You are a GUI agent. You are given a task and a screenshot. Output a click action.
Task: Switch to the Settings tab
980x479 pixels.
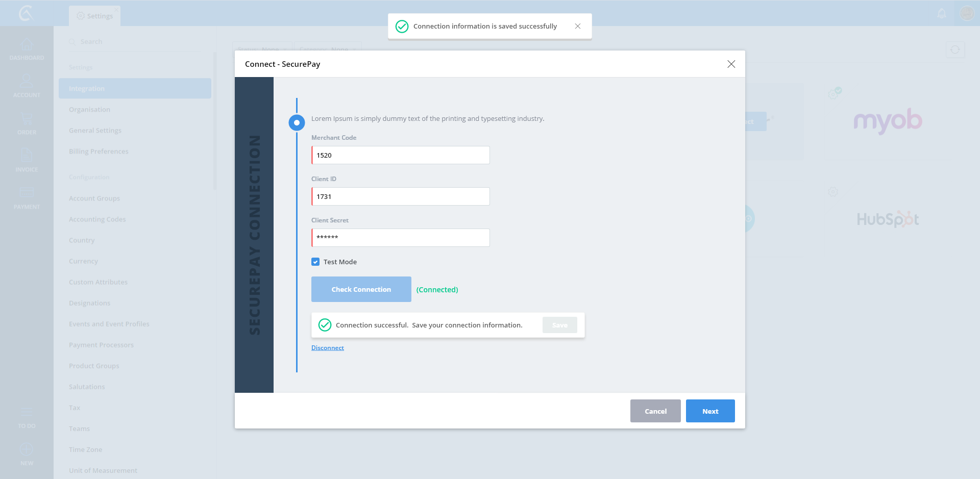[x=95, y=16]
